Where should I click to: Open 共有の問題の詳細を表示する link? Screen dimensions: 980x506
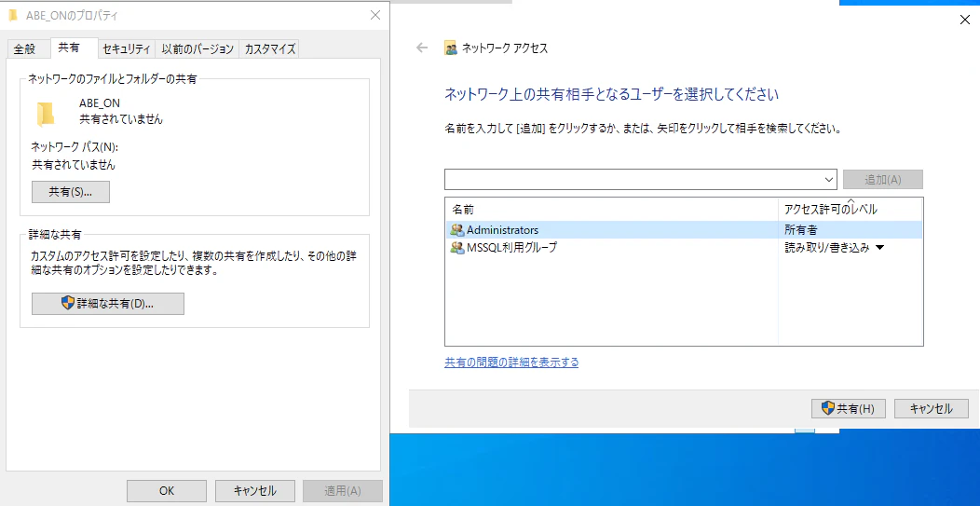click(511, 362)
